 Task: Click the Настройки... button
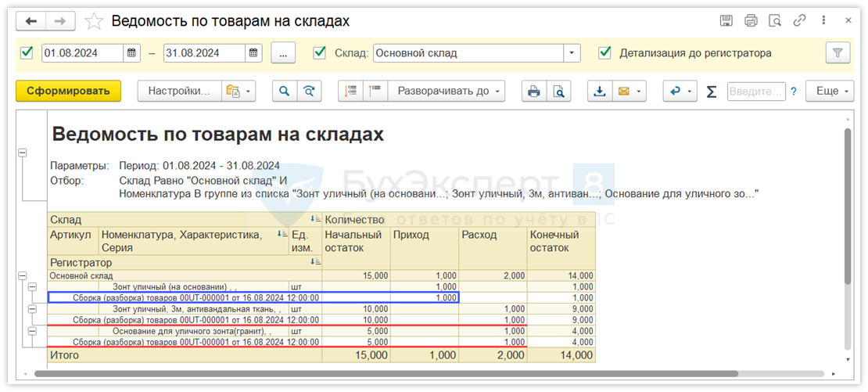click(180, 92)
